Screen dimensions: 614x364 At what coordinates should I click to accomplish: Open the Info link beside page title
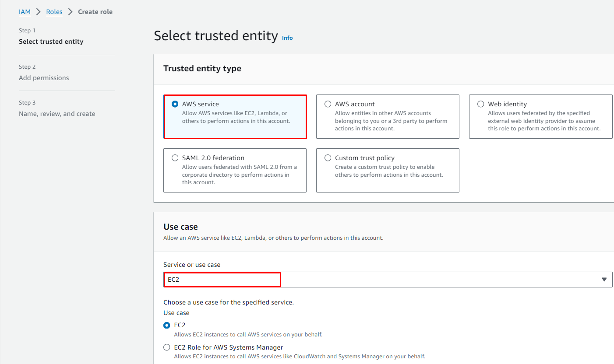tap(287, 38)
